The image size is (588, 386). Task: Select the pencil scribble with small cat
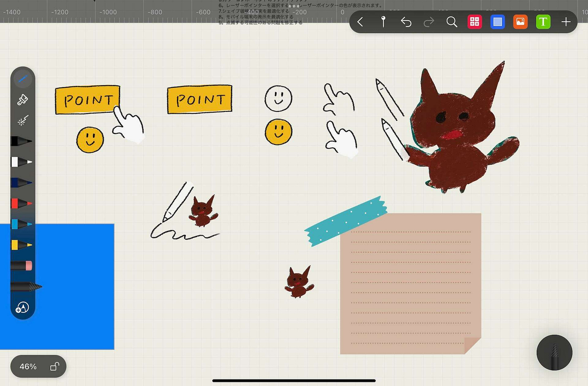click(x=185, y=210)
